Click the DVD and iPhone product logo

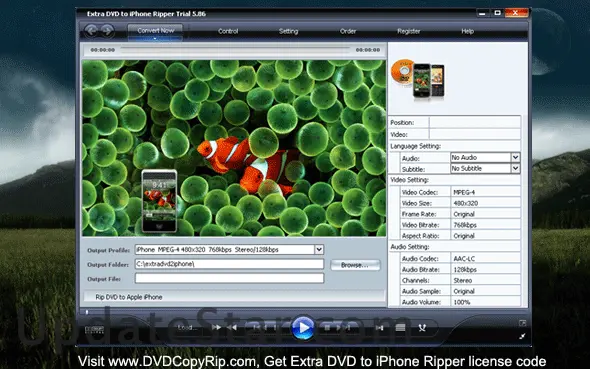(x=418, y=79)
